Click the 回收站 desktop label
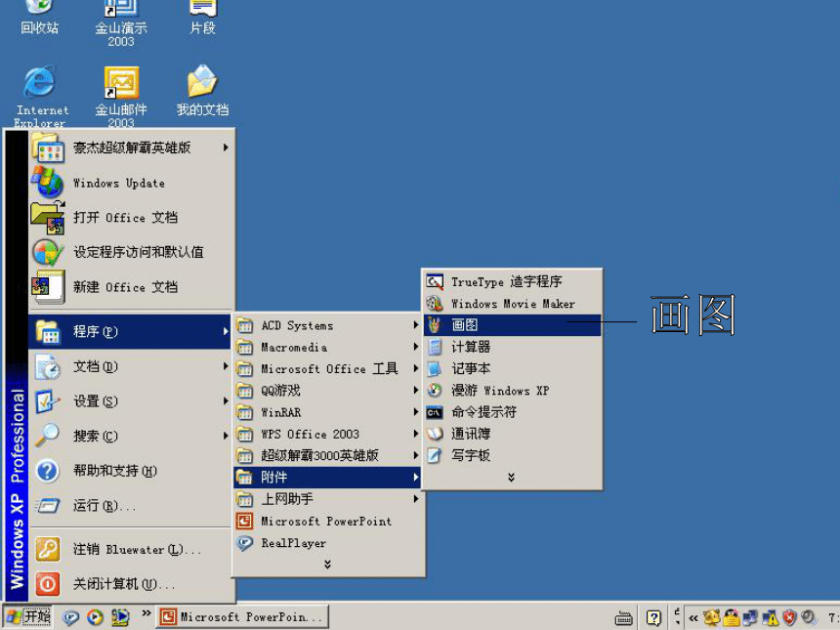Viewport: 840px width, 630px height. (x=40, y=28)
